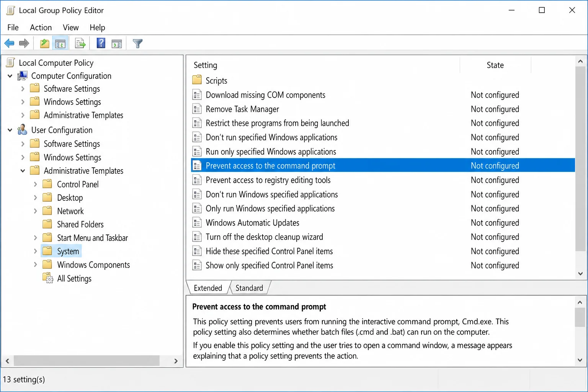Image resolution: width=588 pixels, height=392 pixels.
Task: Click the Scripts folder icon in settings list
Action: pyautogui.click(x=197, y=80)
